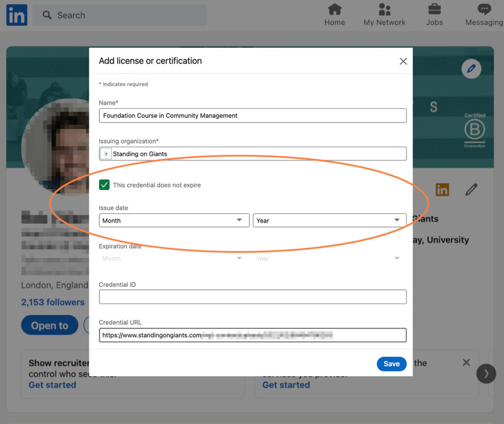Click the Issuing organization field
Screen dimensions: 504x424
[252, 154]
